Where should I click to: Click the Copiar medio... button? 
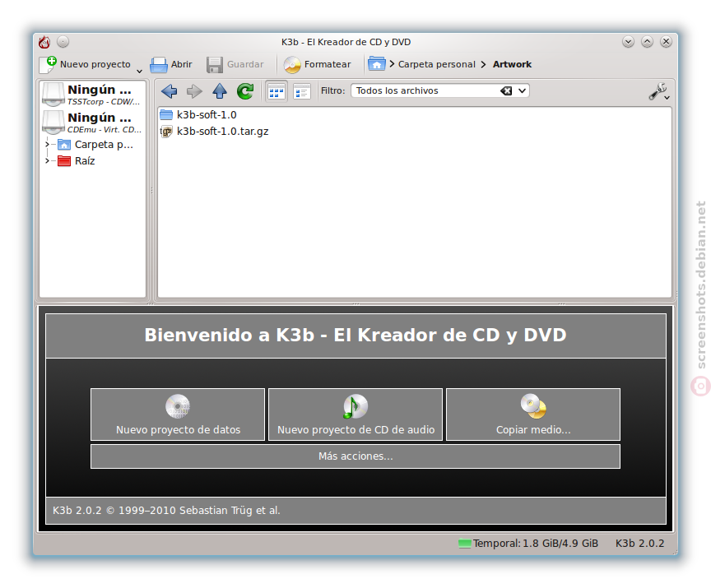[533, 414]
